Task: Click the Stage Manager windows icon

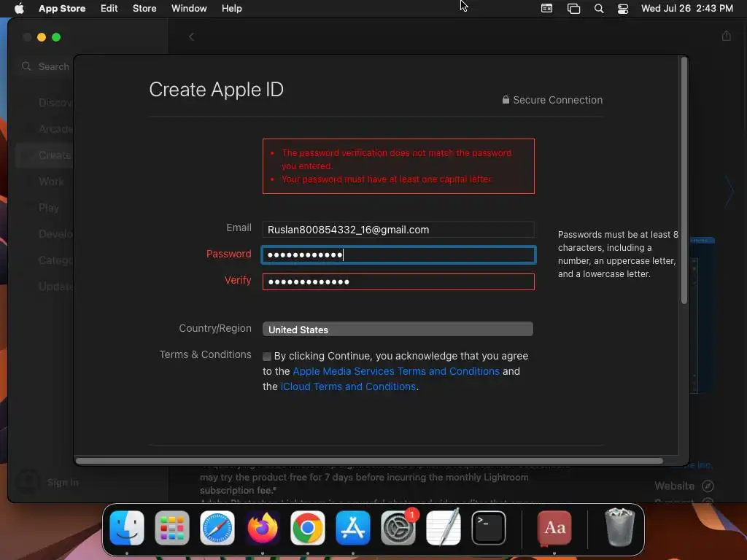Action: pos(573,9)
